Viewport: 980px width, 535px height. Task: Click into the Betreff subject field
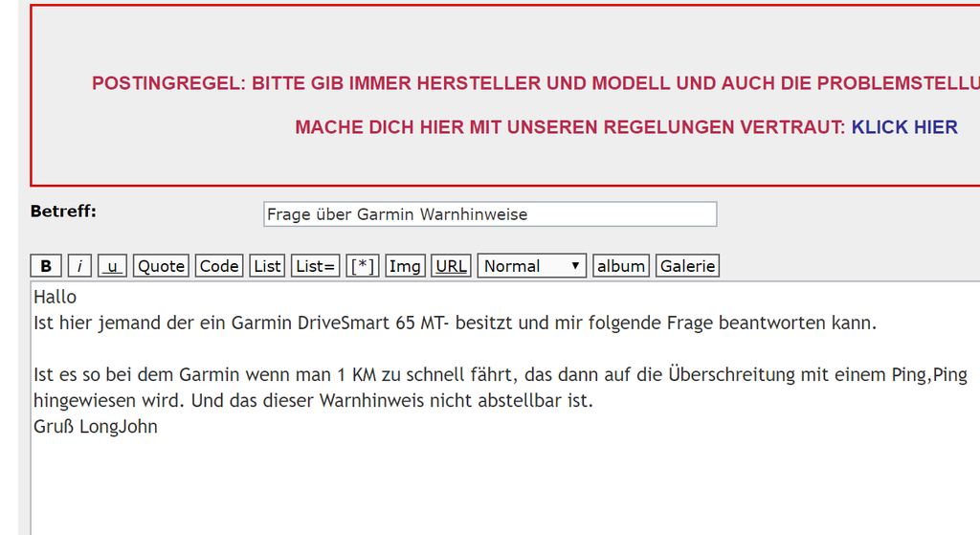pyautogui.click(x=490, y=214)
